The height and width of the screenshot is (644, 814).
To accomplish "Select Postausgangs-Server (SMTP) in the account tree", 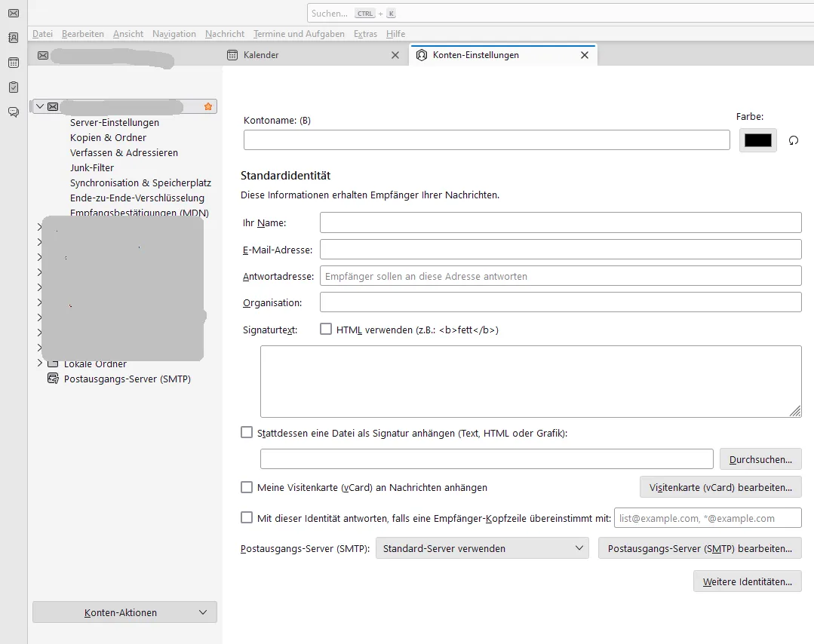I will point(127,379).
